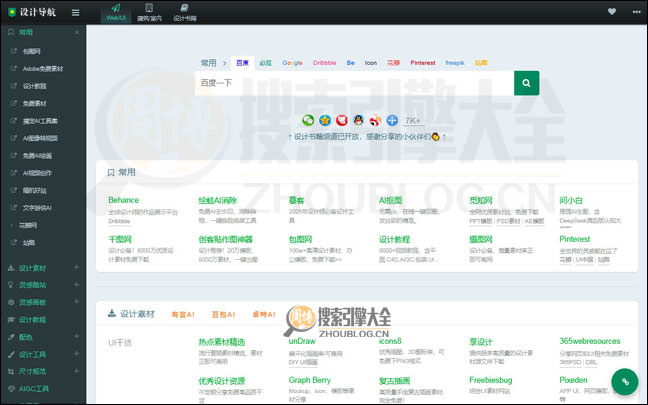Open the Behance site link
Image resolution: width=648 pixels, height=405 pixels.
tap(123, 200)
